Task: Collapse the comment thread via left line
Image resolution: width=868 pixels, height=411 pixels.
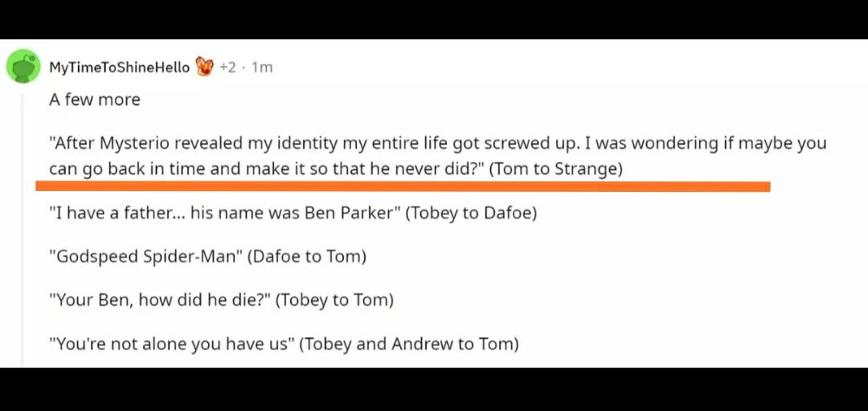Action: (x=23, y=241)
